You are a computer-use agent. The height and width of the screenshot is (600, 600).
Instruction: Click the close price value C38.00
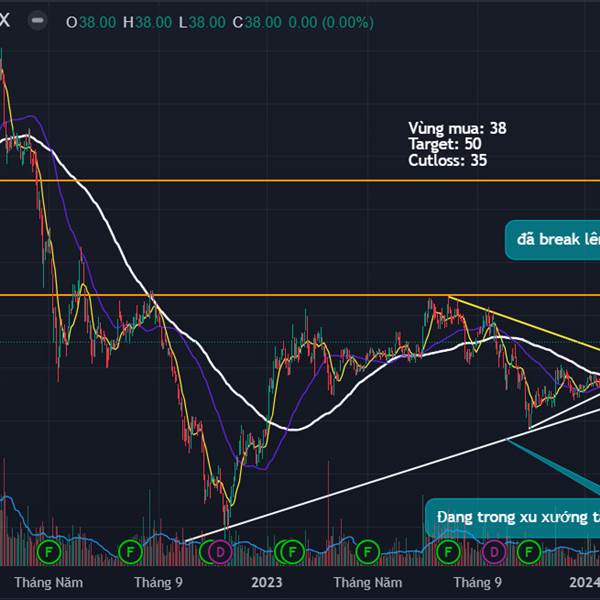point(257,23)
